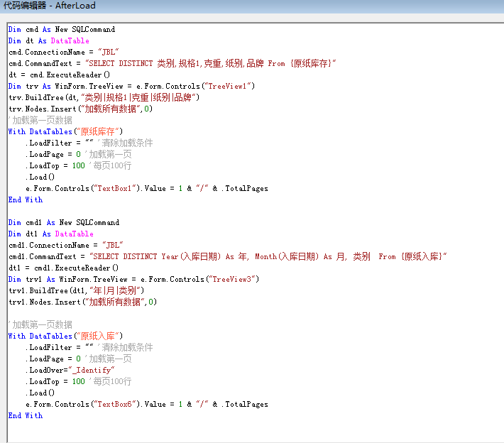Place cursor on Dim cmd1 As New SQLCommand
Image resolution: width=504 pixels, height=443 pixels.
coord(63,222)
